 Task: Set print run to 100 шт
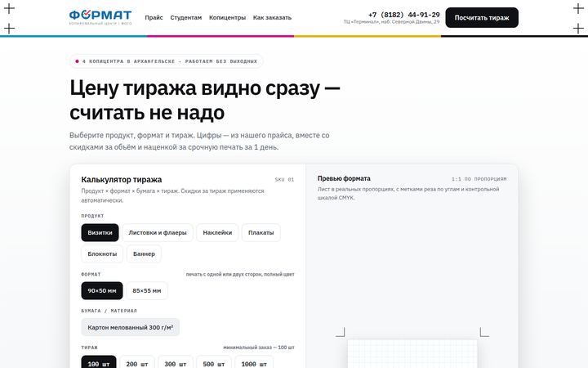(99, 362)
